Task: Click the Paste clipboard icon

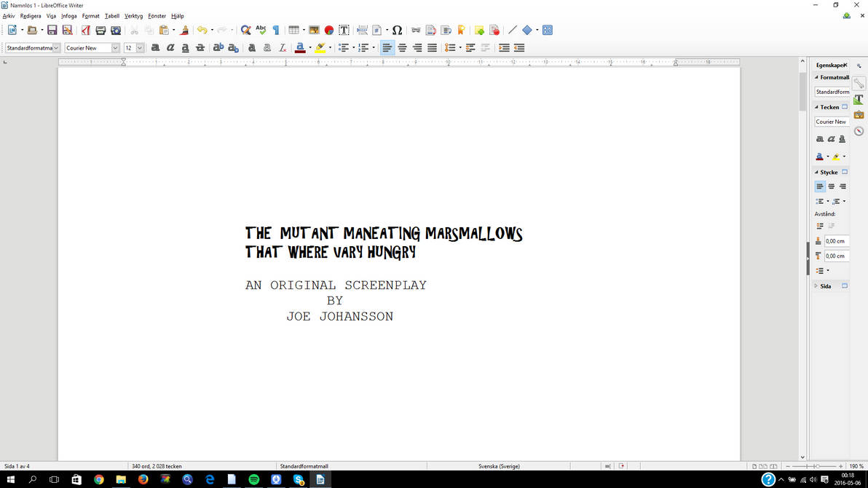Action: click(x=164, y=30)
